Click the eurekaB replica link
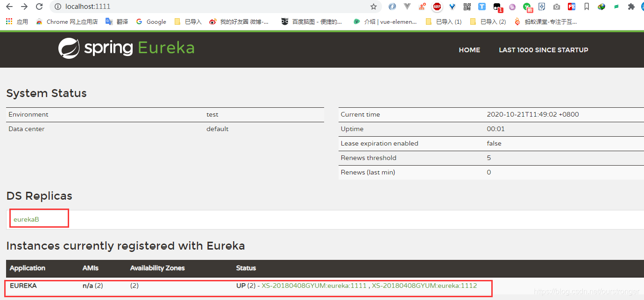The image size is (644, 300). 26,219
